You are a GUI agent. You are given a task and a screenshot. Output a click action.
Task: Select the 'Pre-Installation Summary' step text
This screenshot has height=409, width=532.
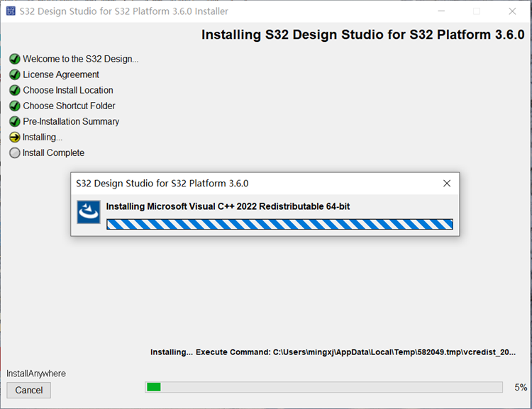coord(71,121)
